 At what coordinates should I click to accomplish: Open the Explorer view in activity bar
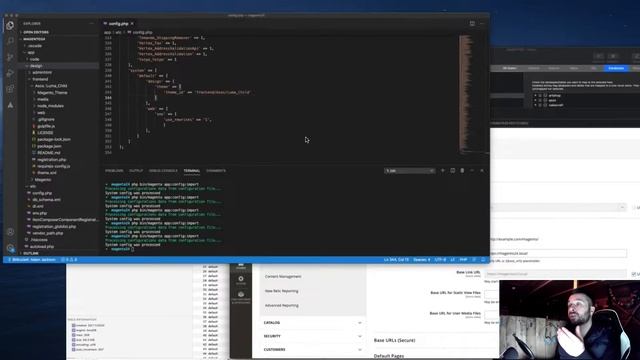(x=10, y=25)
